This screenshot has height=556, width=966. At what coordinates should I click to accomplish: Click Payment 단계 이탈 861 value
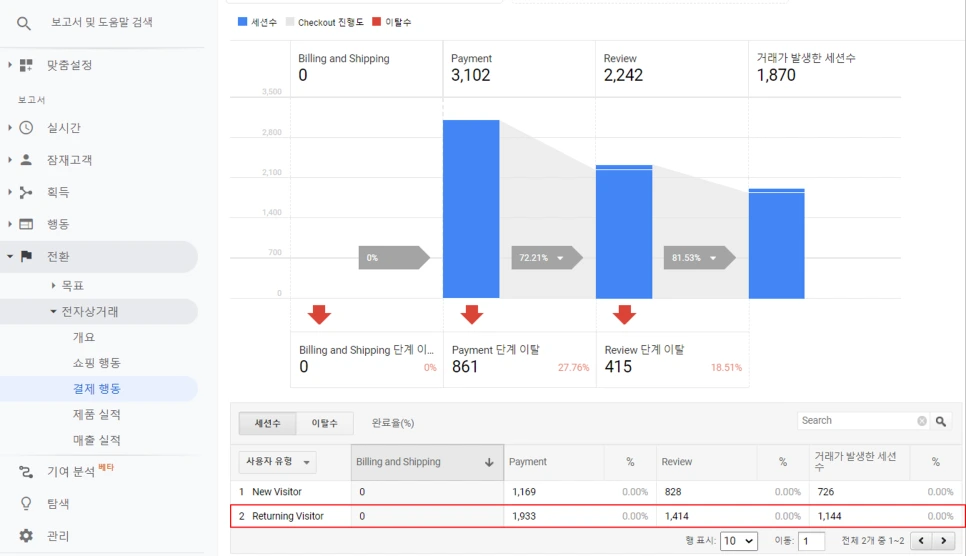465,367
